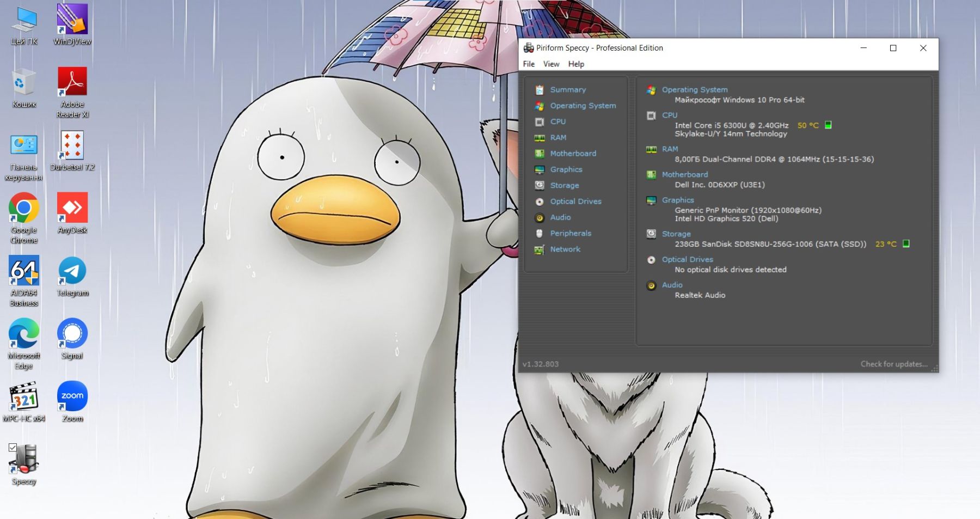980x519 pixels.
Task: Click the Motherboard icon in sidebar
Action: tap(540, 154)
